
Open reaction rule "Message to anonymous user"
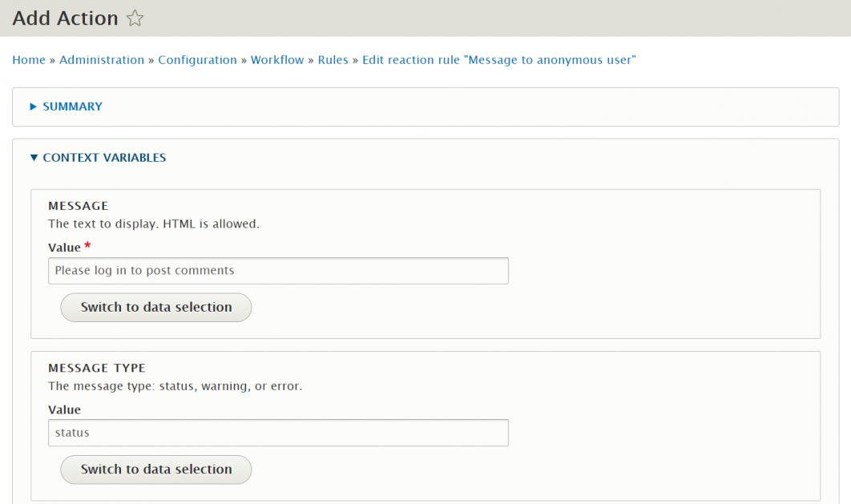(498, 59)
